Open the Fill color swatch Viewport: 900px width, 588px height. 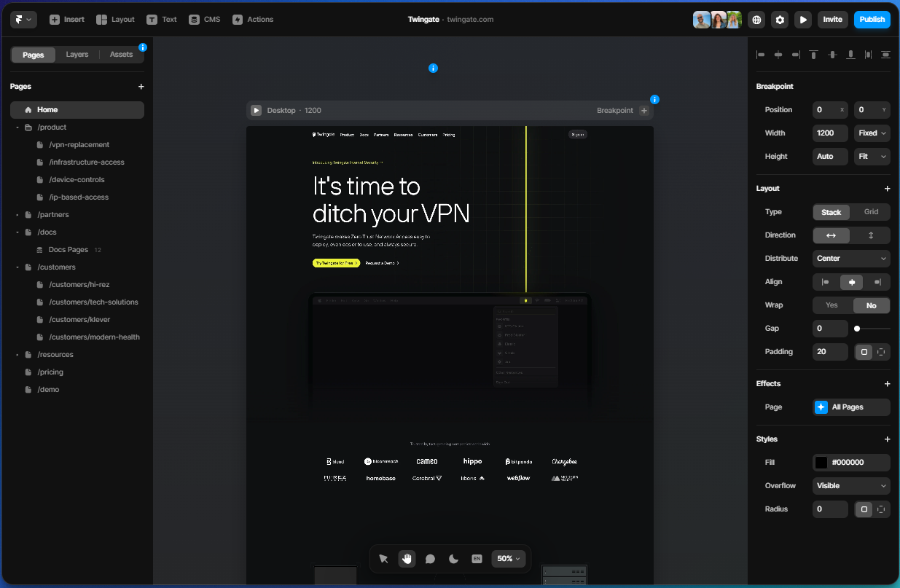[821, 462]
